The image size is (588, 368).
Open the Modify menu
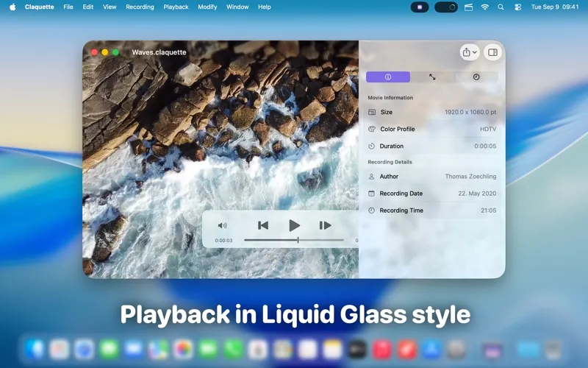207,7
